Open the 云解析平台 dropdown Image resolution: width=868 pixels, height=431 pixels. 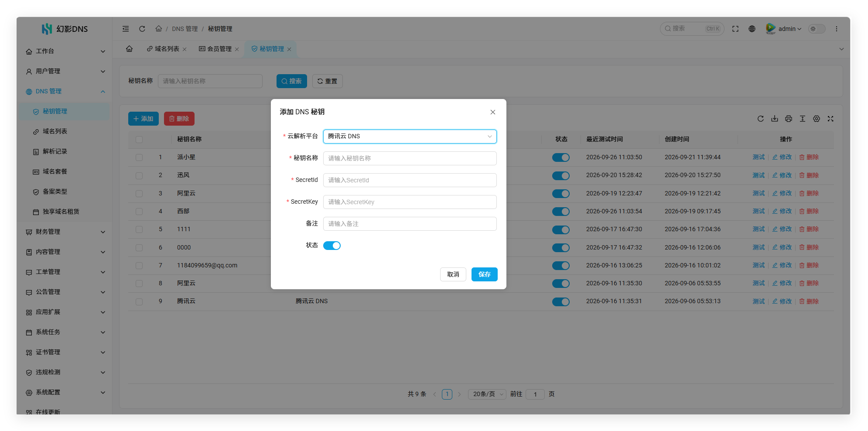pos(410,137)
